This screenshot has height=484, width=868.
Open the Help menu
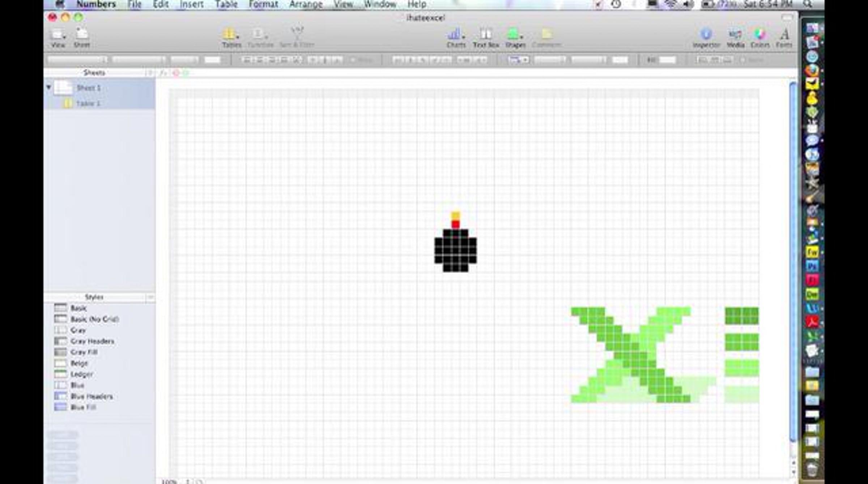click(417, 4)
